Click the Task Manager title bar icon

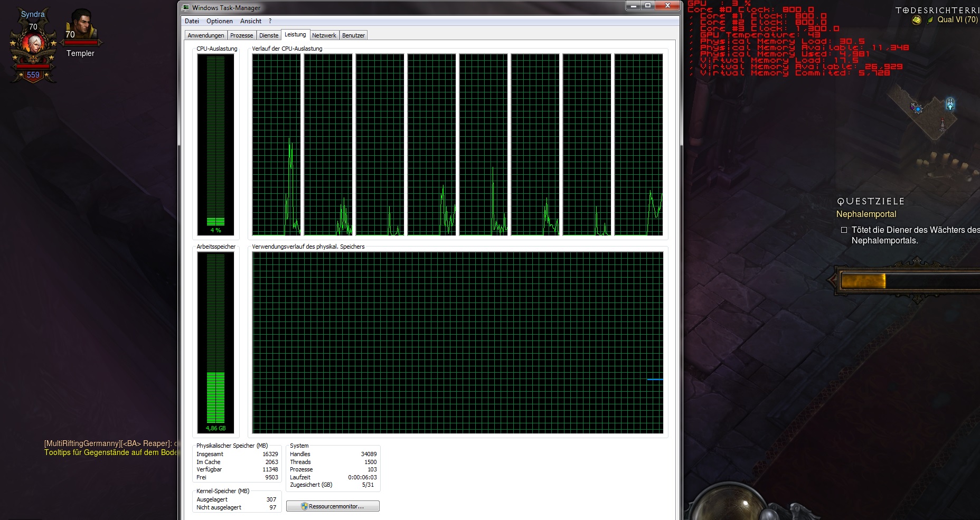(185, 7)
